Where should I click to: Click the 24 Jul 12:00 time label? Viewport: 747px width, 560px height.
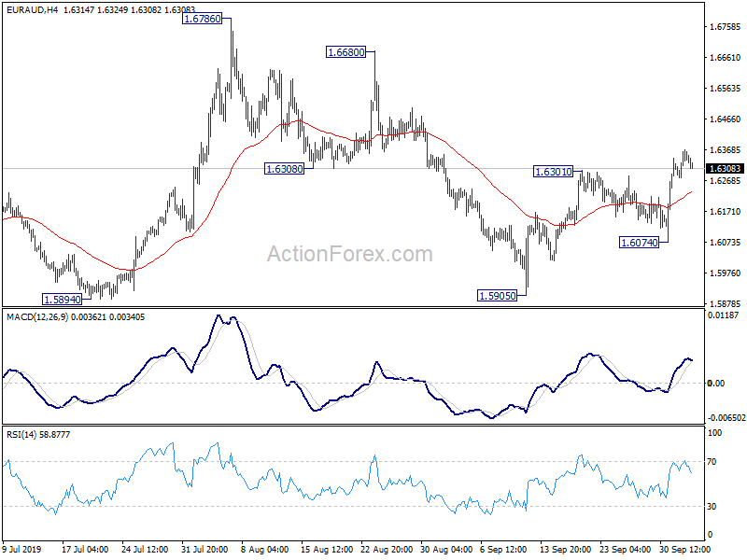tap(145, 550)
